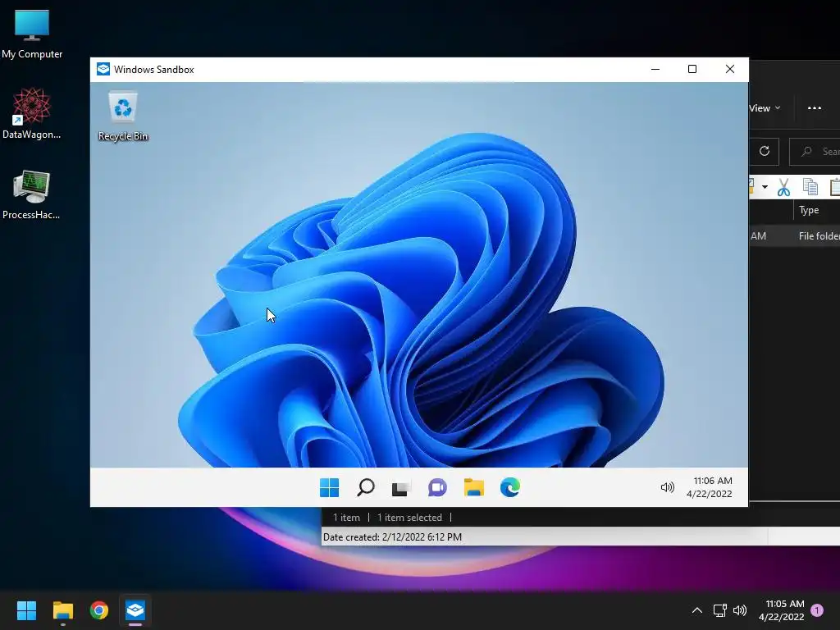Click the Sandbox volume speaker icon
Screen dimensions: 840x630
coord(667,487)
